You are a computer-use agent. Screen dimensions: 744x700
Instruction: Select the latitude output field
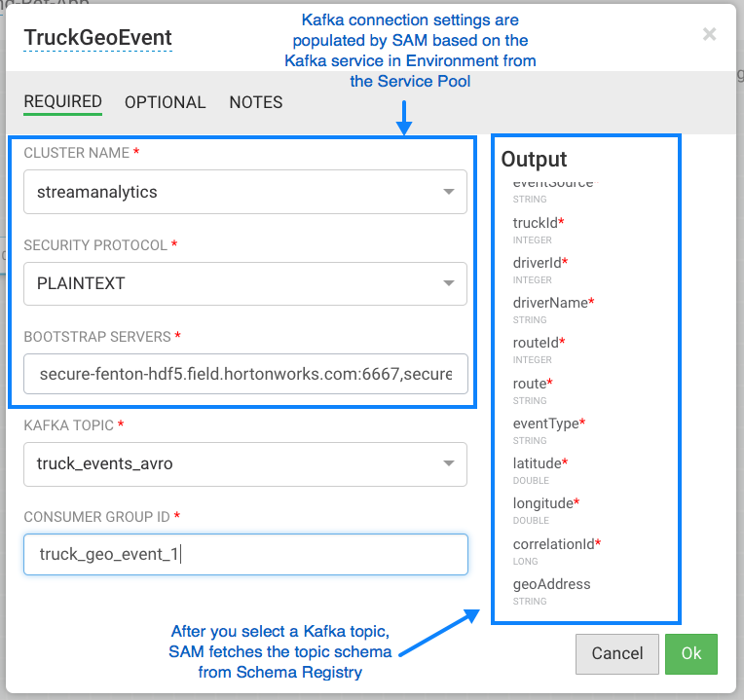click(538, 463)
